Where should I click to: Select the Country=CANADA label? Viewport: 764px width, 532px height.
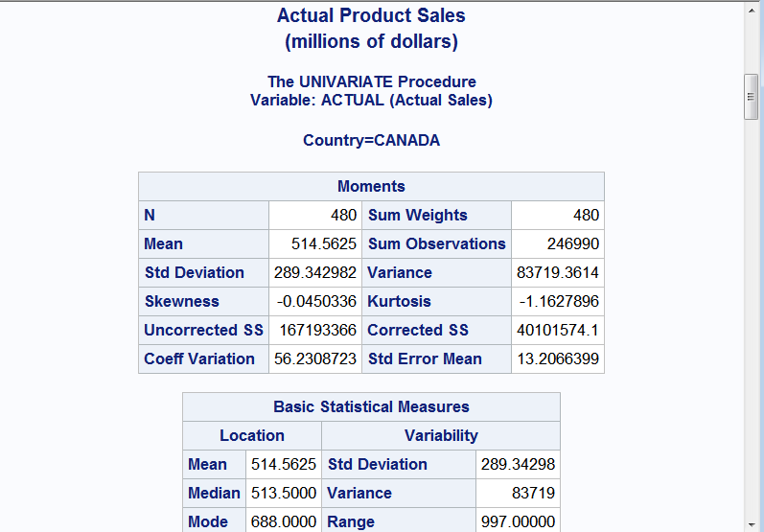point(371,140)
